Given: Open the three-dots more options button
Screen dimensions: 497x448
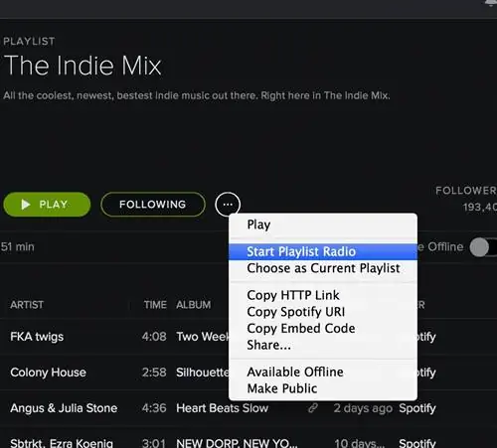Looking at the screenshot, I should (x=228, y=205).
